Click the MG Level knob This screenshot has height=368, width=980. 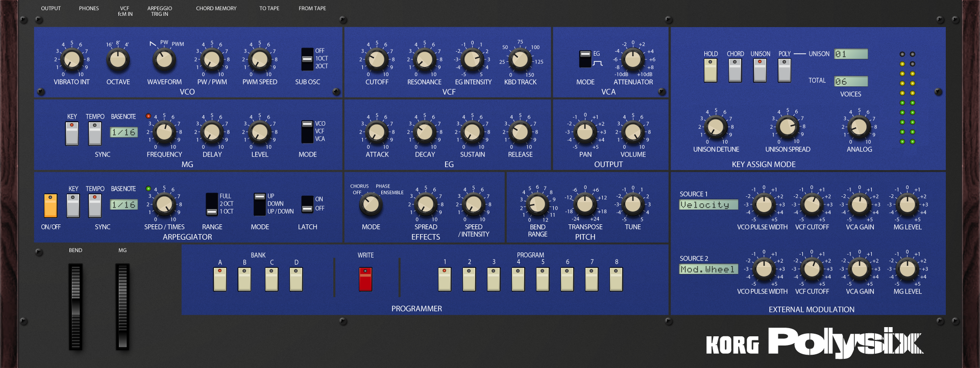point(260,132)
